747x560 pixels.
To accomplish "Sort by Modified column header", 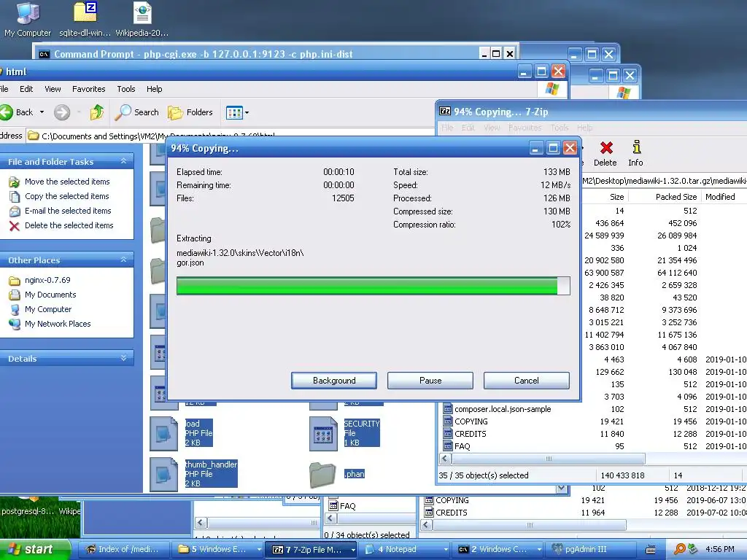I will pyautogui.click(x=720, y=197).
